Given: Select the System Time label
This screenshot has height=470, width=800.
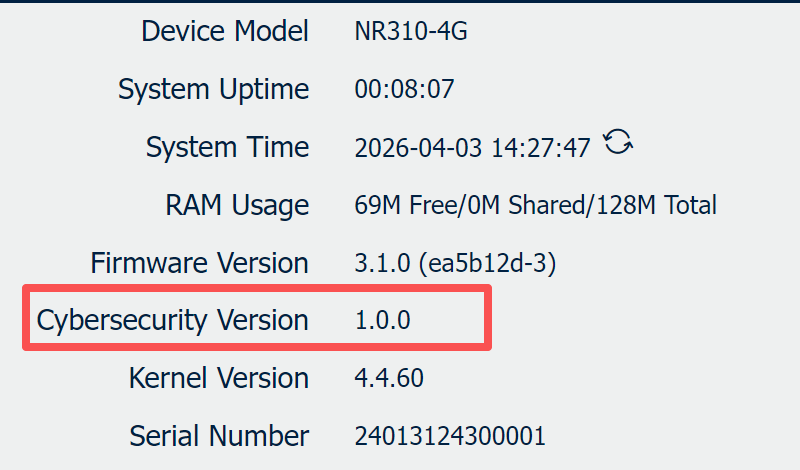Looking at the screenshot, I should (x=228, y=147).
